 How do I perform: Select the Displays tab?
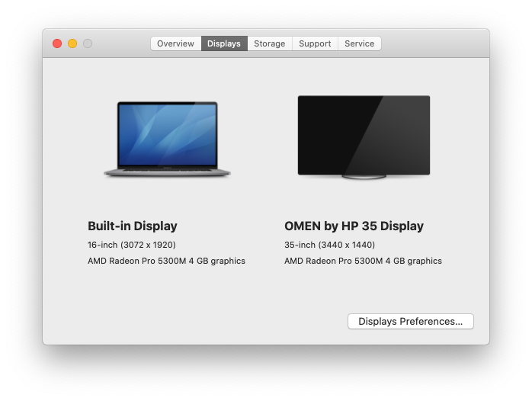click(x=224, y=43)
